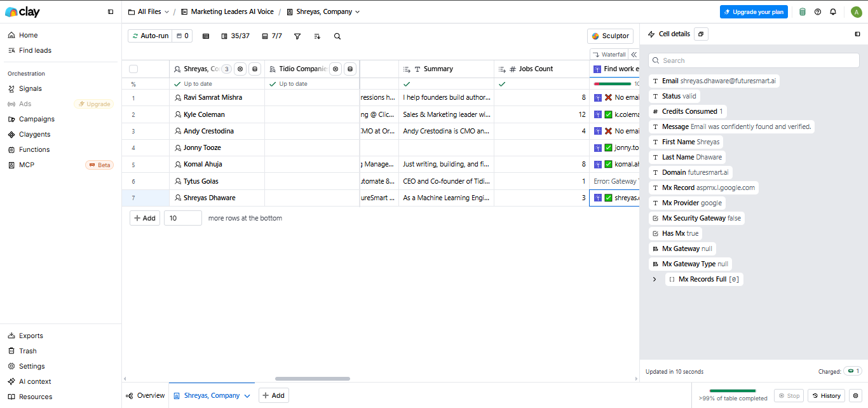Click the History button
868x408 pixels.
coord(826,395)
